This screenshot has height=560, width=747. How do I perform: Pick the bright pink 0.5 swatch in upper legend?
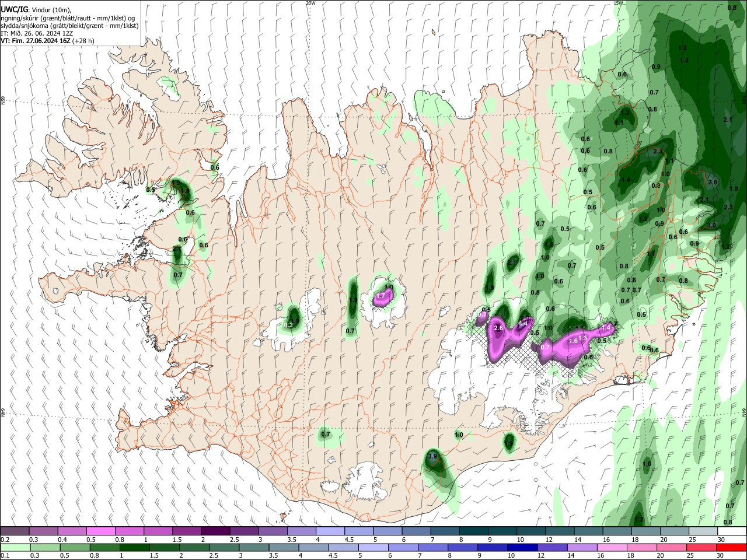pos(100,531)
